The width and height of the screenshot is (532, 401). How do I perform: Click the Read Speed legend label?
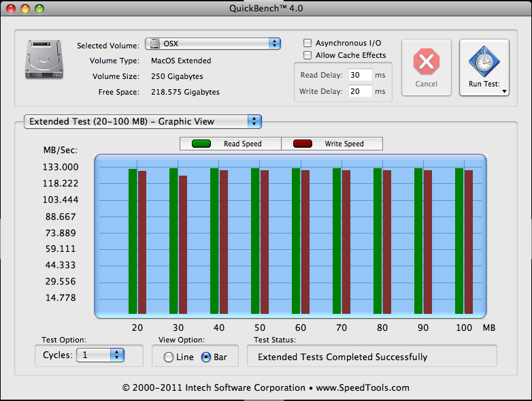coord(243,144)
